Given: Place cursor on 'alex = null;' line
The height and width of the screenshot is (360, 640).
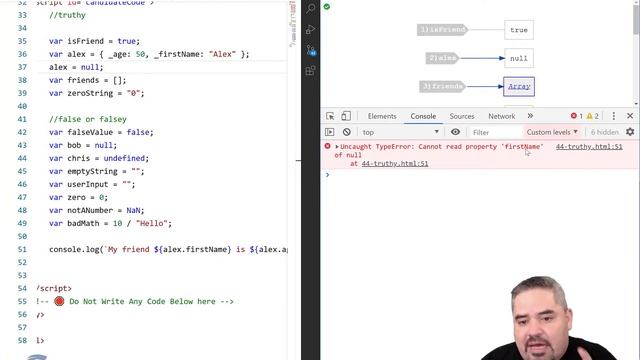Looking at the screenshot, I should [76, 67].
